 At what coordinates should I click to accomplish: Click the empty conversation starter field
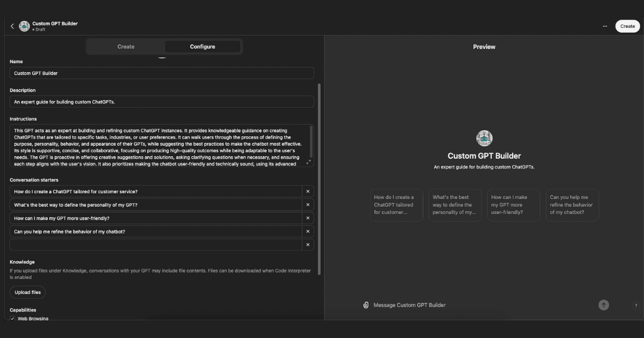[156, 245]
